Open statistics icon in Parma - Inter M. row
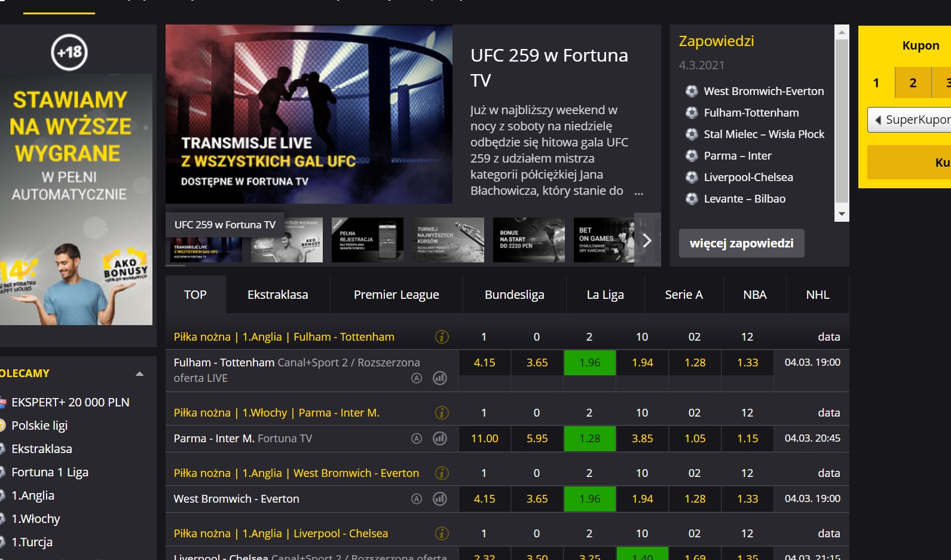Screen dimensions: 951x560 [x=440, y=438]
